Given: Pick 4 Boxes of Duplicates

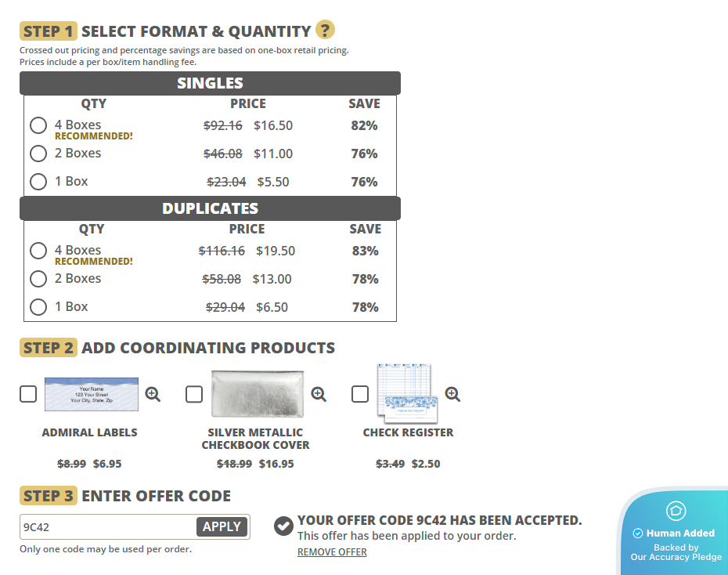Looking at the screenshot, I should 38,251.
